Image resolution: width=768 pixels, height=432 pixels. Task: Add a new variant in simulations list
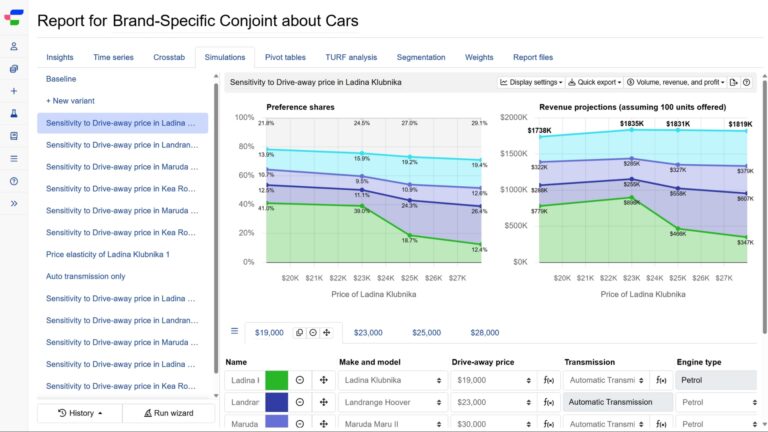click(x=69, y=101)
